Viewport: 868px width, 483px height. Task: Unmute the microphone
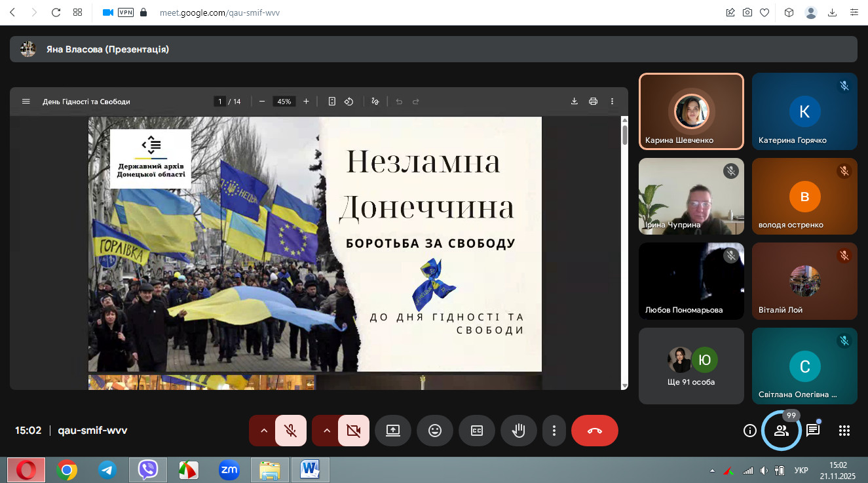[291, 431]
